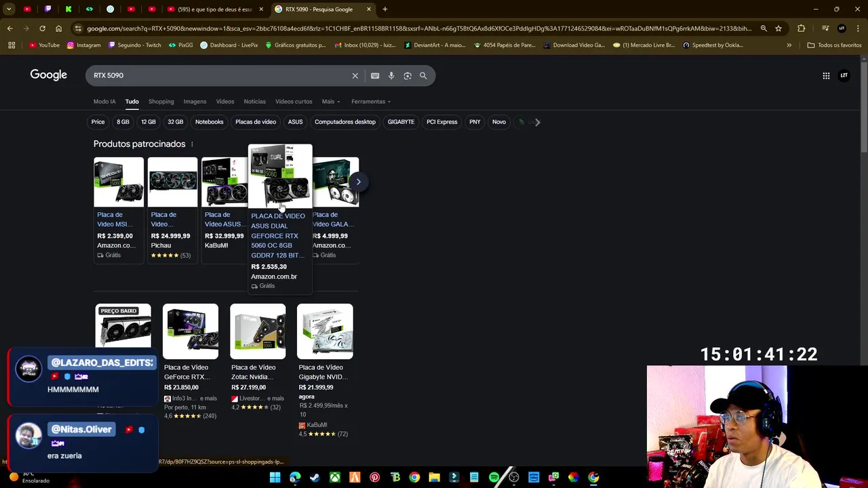Click the Chrome address bar URL
868x488 pixels.
pos(419,28)
